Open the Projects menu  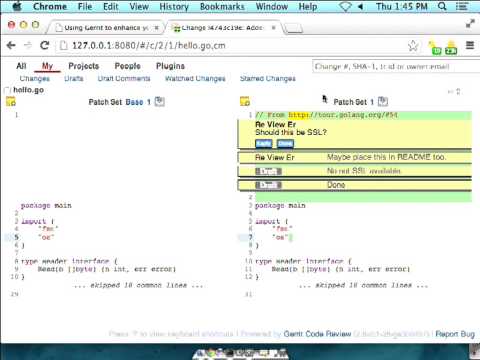[x=84, y=66]
